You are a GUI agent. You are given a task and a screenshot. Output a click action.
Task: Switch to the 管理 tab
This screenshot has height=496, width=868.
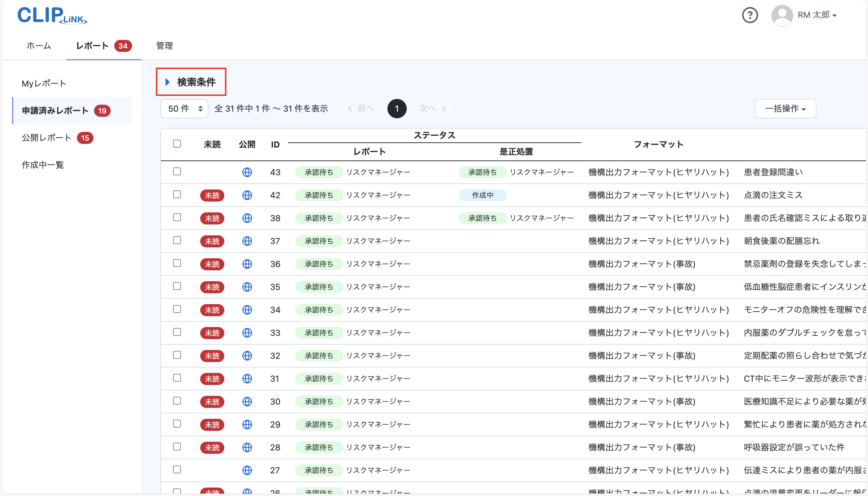pyautogui.click(x=164, y=46)
